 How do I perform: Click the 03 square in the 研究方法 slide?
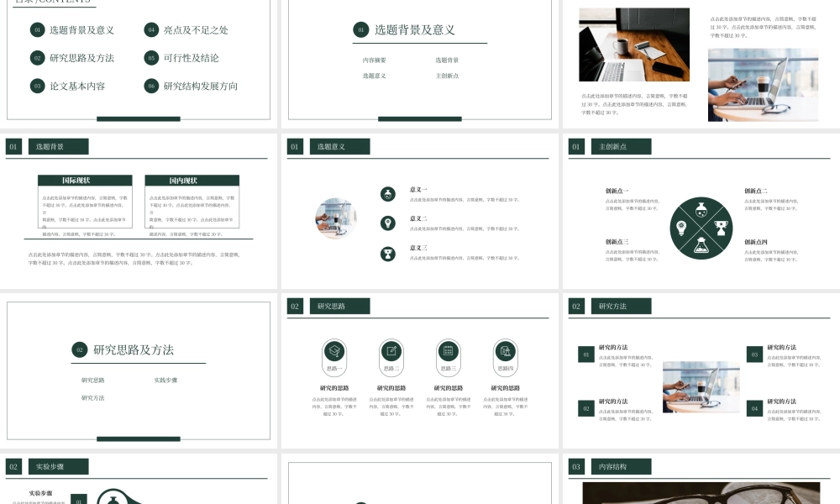(754, 354)
